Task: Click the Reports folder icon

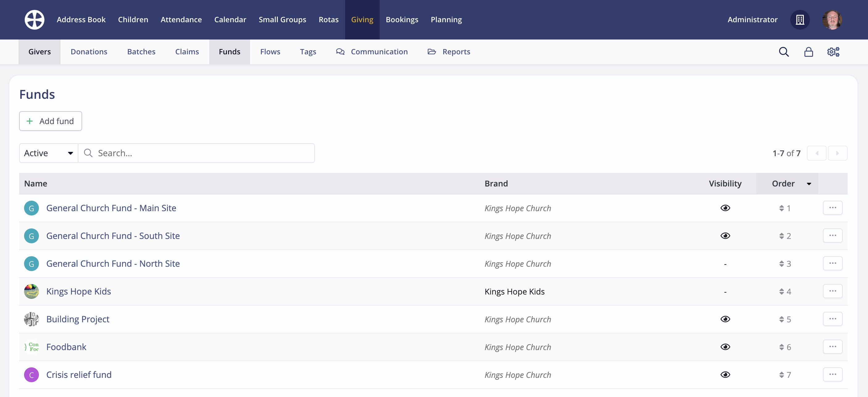Action: (x=431, y=52)
